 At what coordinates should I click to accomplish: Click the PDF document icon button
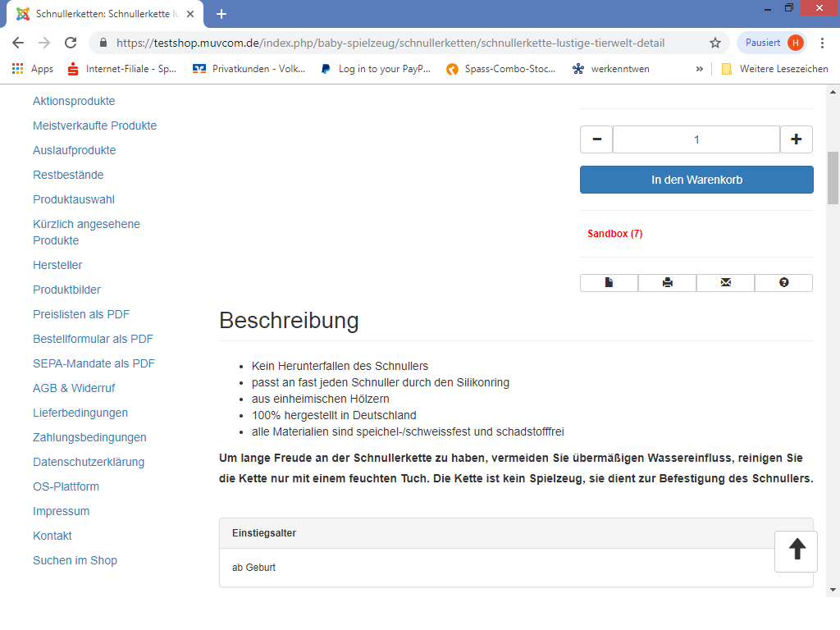coord(609,283)
